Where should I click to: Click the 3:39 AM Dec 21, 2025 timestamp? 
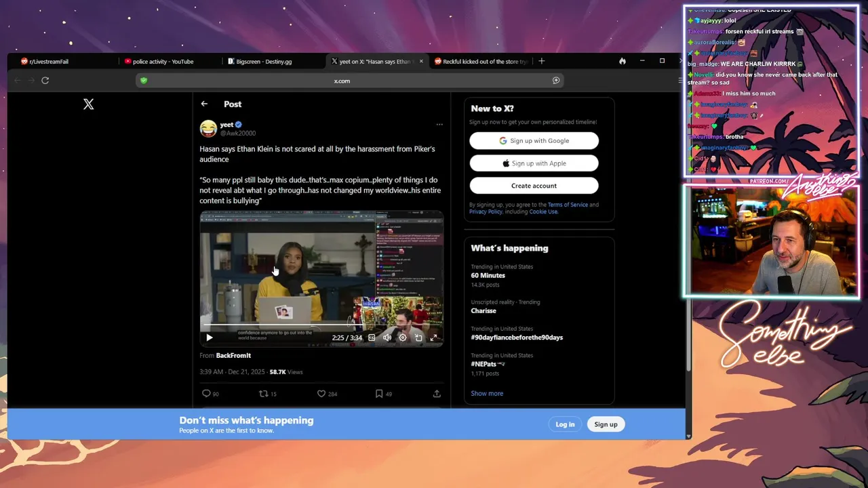(x=233, y=372)
